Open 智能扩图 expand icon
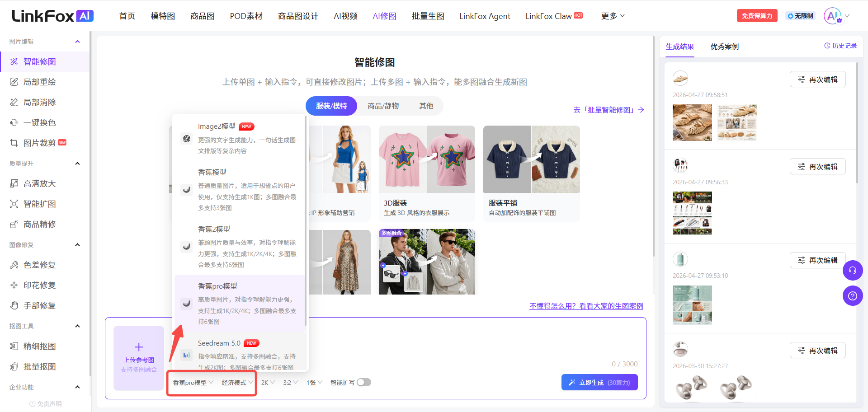Screen dimensions: 868x412 [x=14, y=204]
